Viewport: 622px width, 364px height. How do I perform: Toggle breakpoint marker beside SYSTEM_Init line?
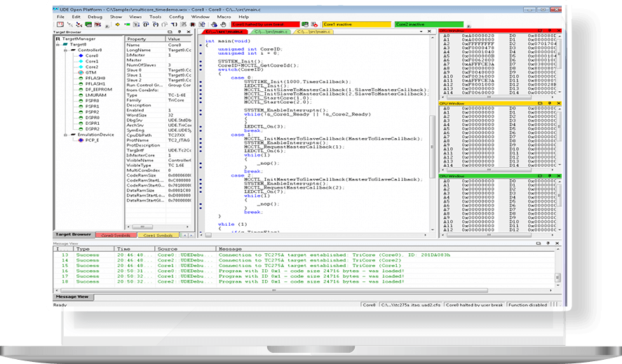pyautogui.click(x=201, y=62)
